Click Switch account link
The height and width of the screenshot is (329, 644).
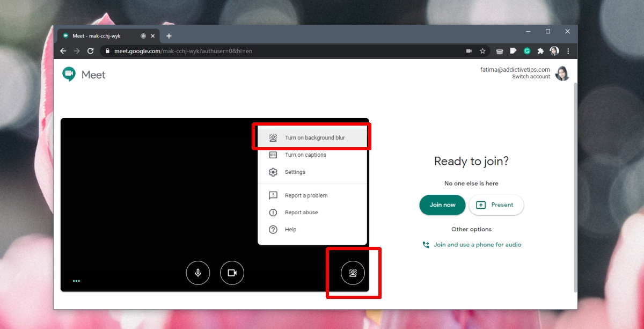(x=531, y=77)
